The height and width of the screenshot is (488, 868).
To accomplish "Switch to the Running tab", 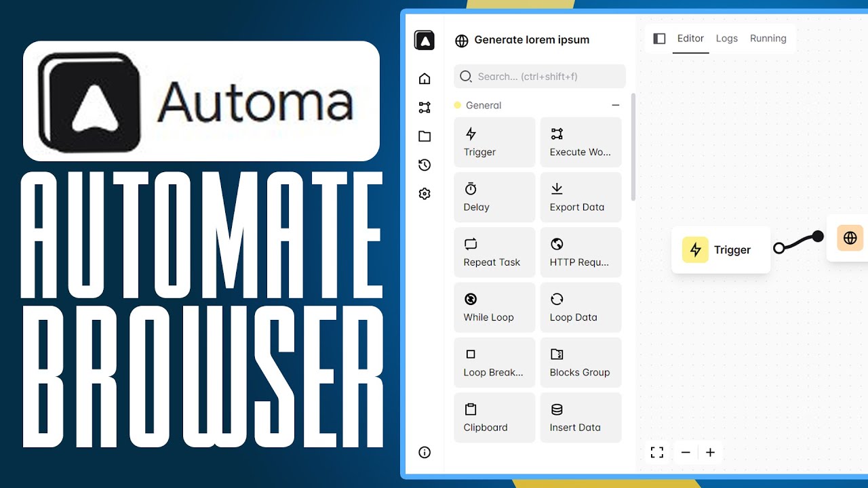I will (768, 39).
